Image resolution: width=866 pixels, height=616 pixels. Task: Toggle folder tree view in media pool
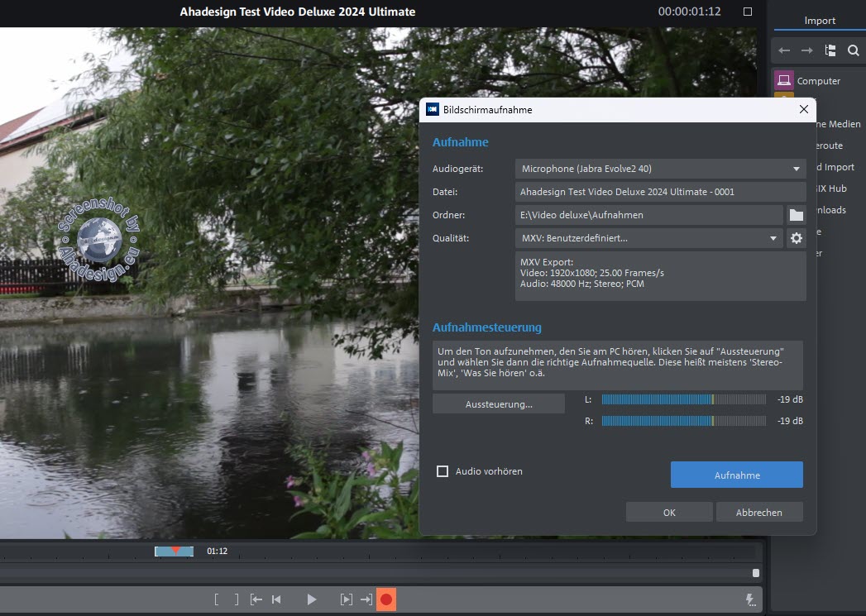pyautogui.click(x=830, y=50)
